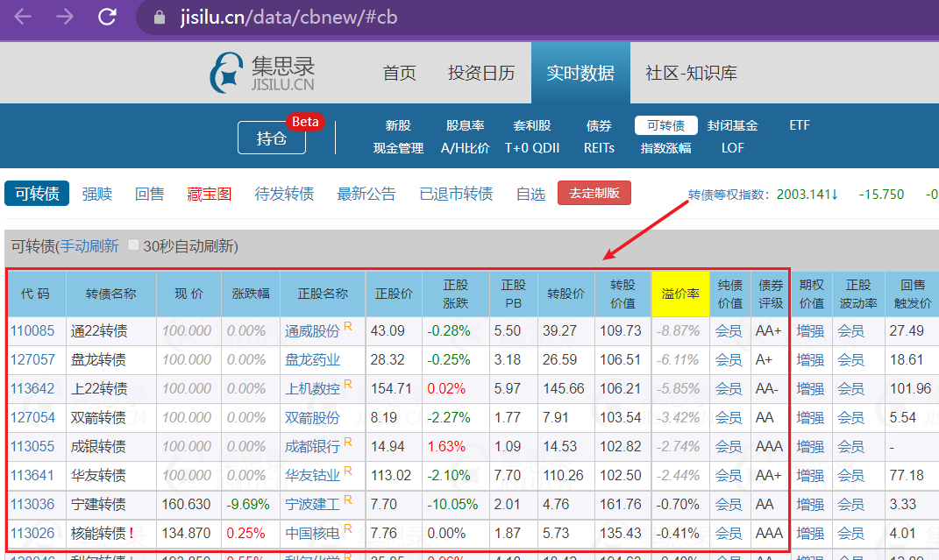Click the browser forward arrow

click(65, 17)
